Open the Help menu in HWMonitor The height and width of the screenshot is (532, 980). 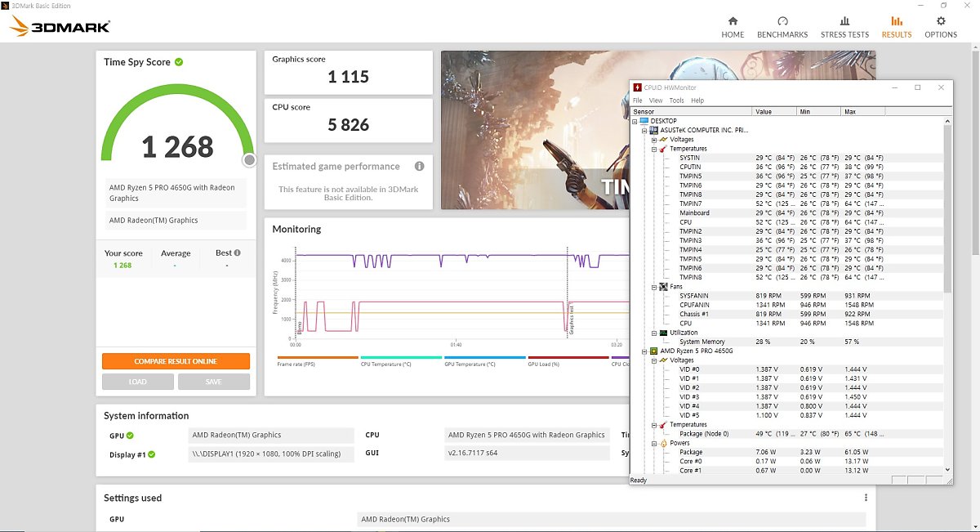(x=697, y=101)
